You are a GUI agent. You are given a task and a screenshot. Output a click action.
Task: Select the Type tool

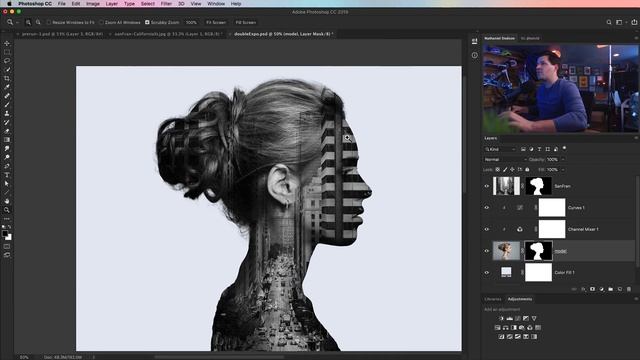7,175
